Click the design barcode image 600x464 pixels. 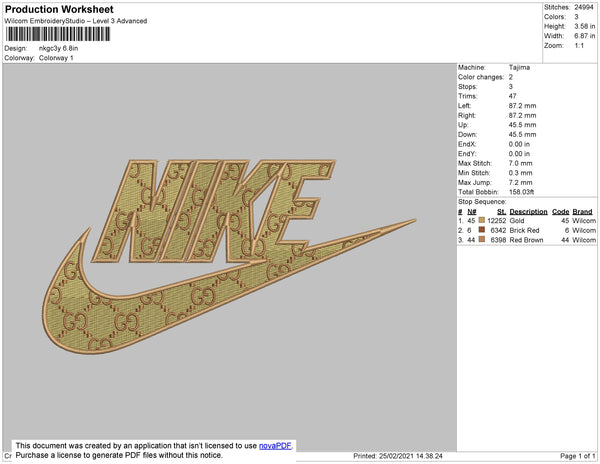pos(58,34)
